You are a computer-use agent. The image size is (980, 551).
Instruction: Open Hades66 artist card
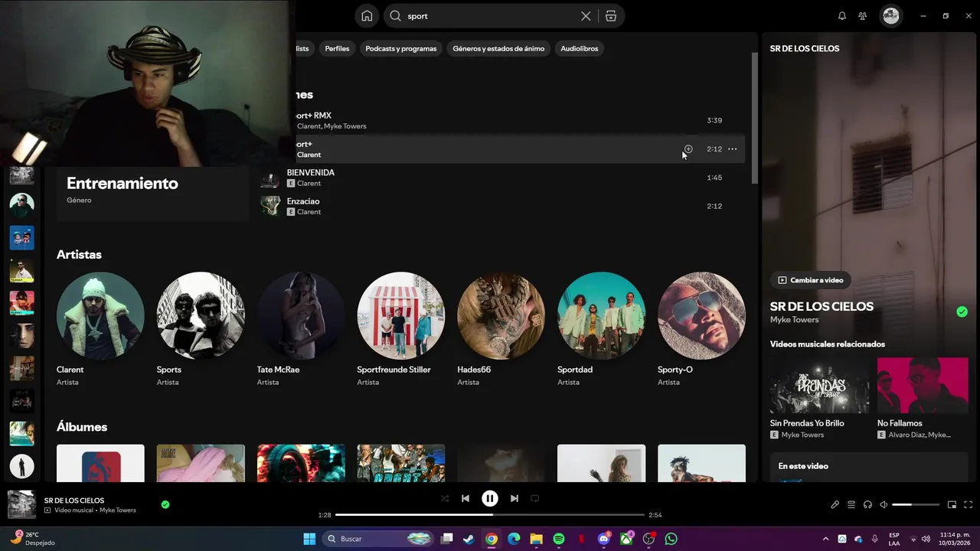click(x=501, y=329)
